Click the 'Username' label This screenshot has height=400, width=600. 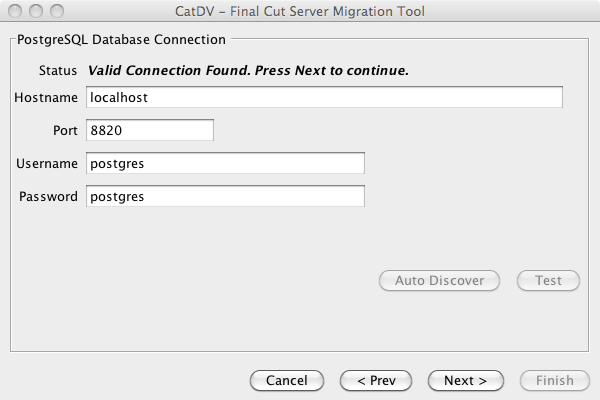point(47,163)
